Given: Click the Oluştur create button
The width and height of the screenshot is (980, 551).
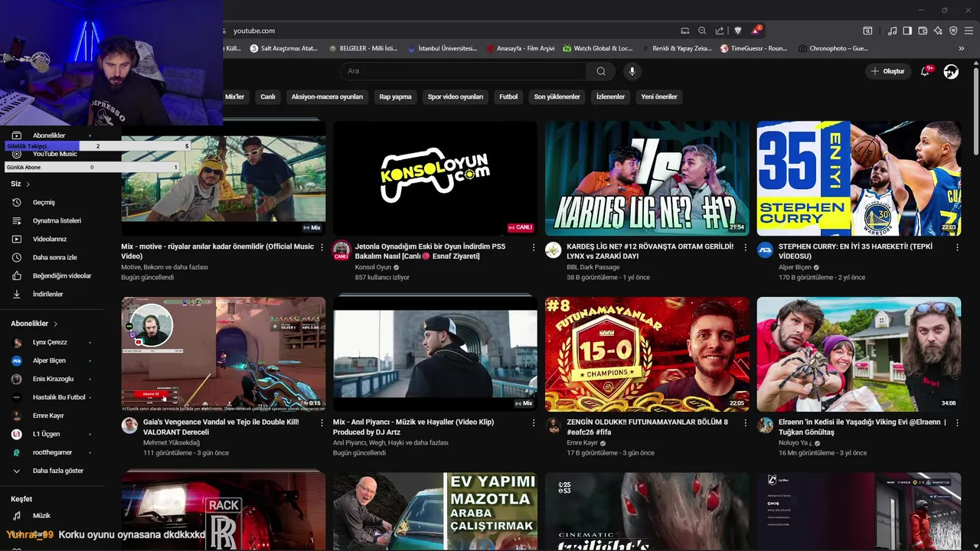Looking at the screenshot, I should coord(888,71).
